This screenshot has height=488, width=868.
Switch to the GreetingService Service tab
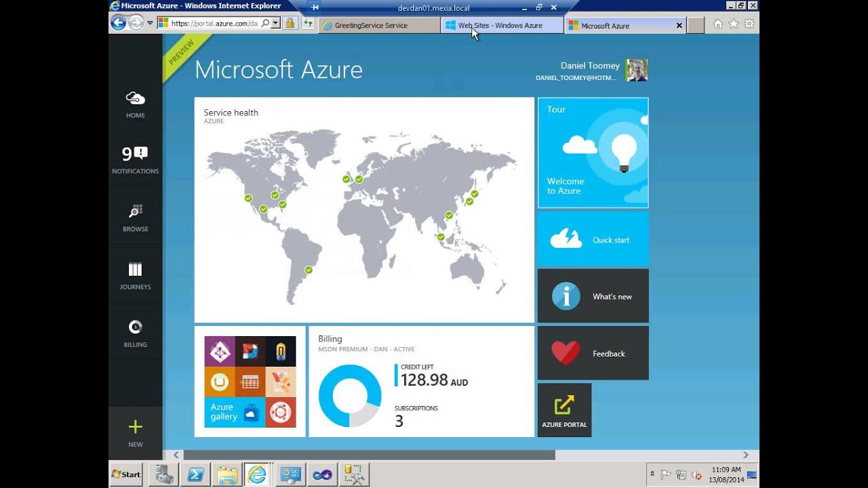[379, 26]
